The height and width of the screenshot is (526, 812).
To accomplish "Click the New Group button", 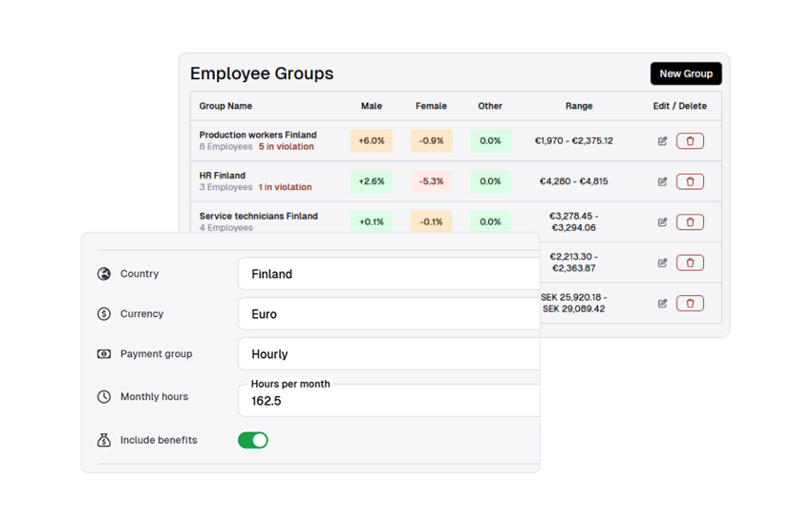I will coord(686,74).
